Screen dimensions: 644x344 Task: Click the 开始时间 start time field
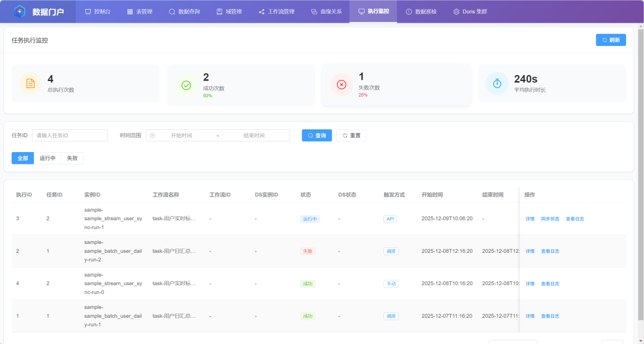pyautogui.click(x=181, y=135)
